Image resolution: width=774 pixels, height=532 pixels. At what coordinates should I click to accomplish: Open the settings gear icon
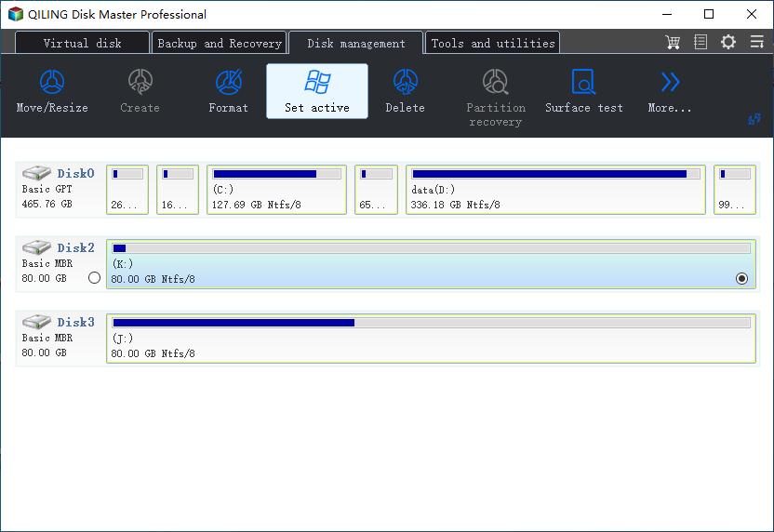point(728,42)
